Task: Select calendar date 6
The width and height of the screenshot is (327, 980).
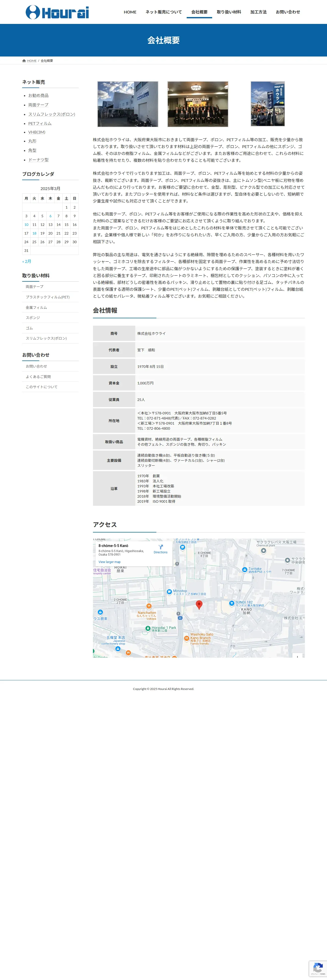Action: [x=50, y=216]
